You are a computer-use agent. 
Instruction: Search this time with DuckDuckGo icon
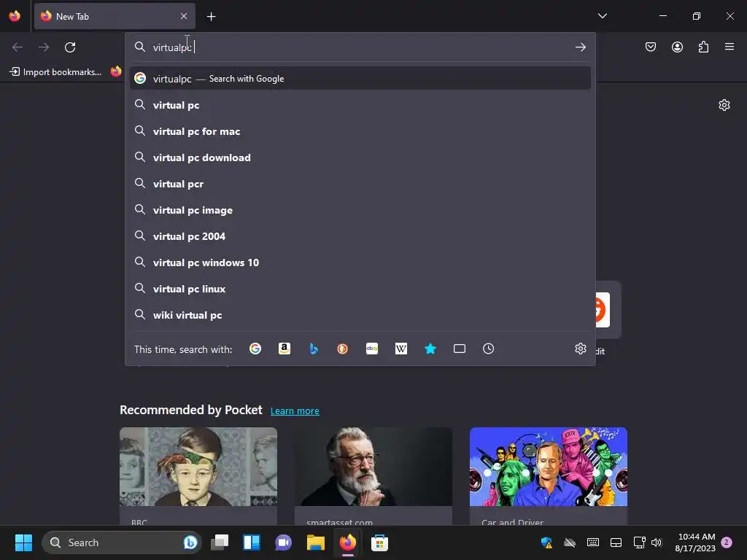coord(343,349)
